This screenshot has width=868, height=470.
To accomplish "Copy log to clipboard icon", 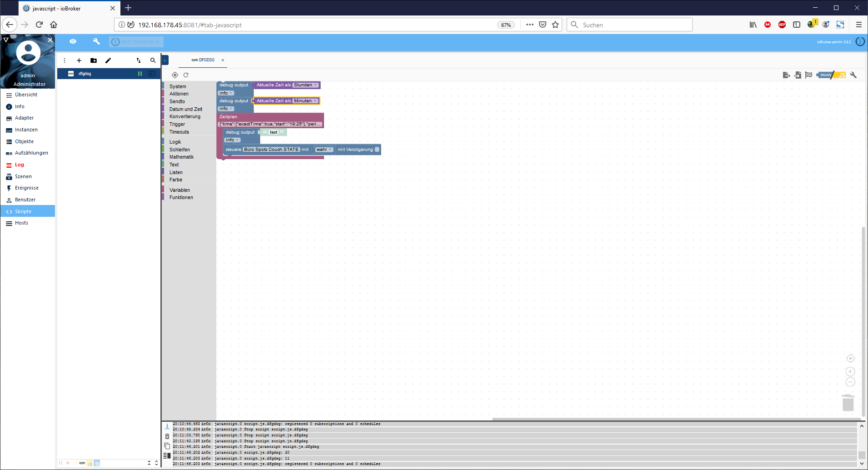I will click(167, 446).
